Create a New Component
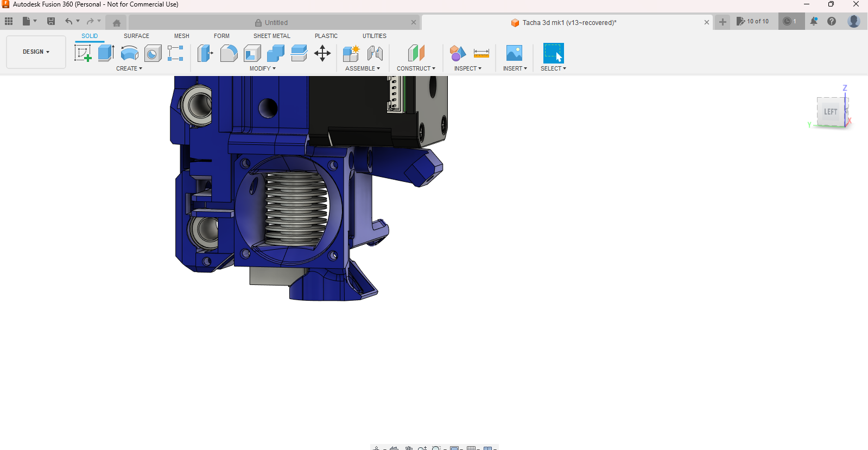 351,53
